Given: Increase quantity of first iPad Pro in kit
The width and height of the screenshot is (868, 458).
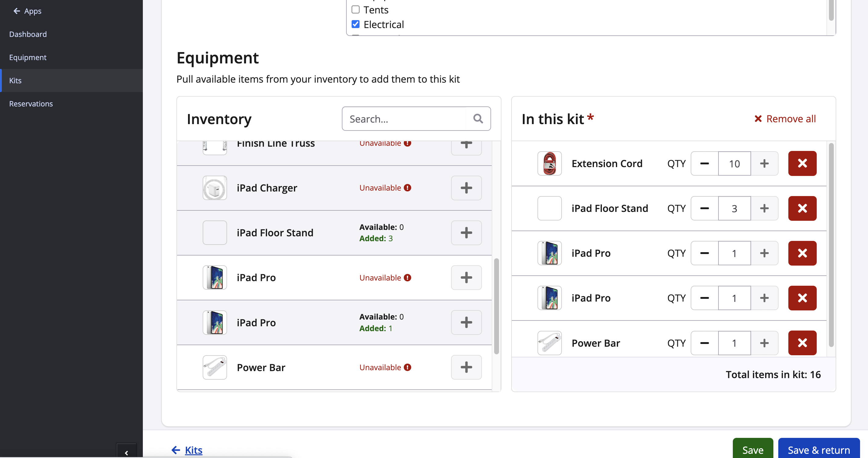Looking at the screenshot, I should coord(765,253).
